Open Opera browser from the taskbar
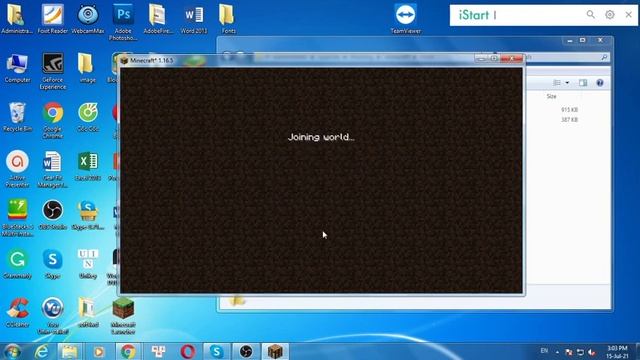This screenshot has height=360, width=640. pyautogui.click(x=187, y=351)
